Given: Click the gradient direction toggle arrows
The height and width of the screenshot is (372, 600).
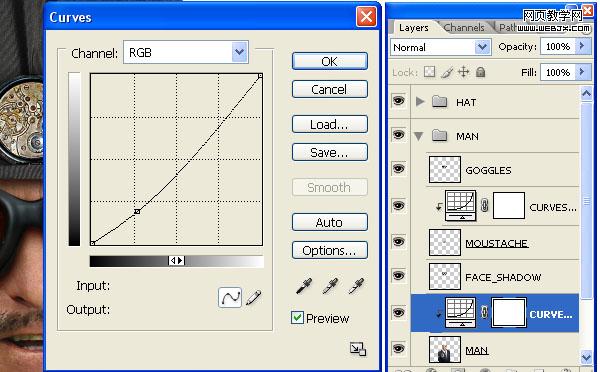Looking at the screenshot, I should 176,261.
